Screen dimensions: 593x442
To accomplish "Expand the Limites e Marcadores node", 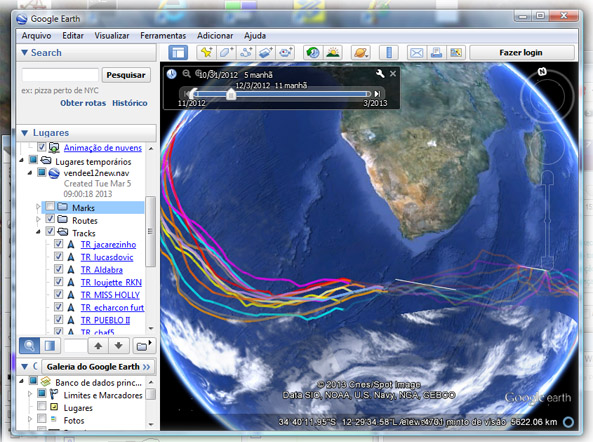I will pos(30,394).
